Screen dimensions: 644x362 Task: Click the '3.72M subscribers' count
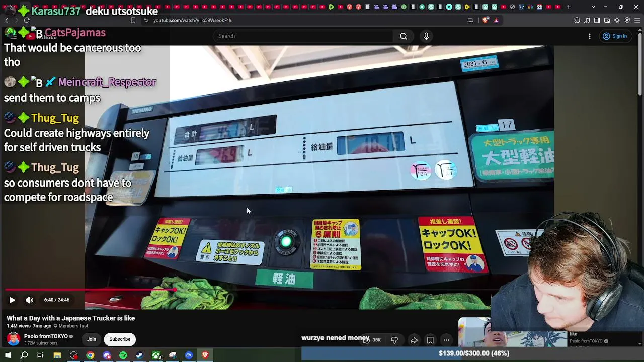point(41,343)
